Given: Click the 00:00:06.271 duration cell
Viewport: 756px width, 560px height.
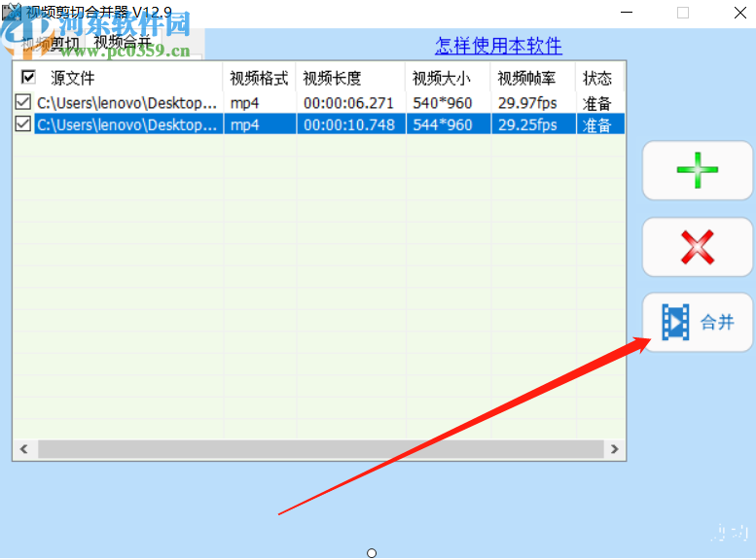Looking at the screenshot, I should point(348,103).
